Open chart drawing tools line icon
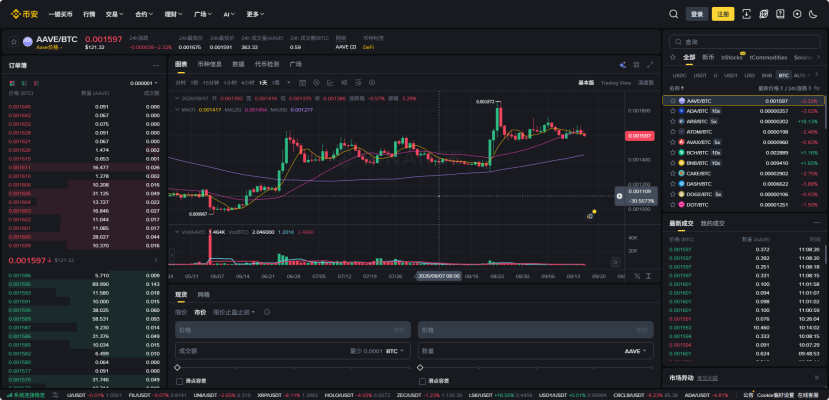 tap(330, 82)
